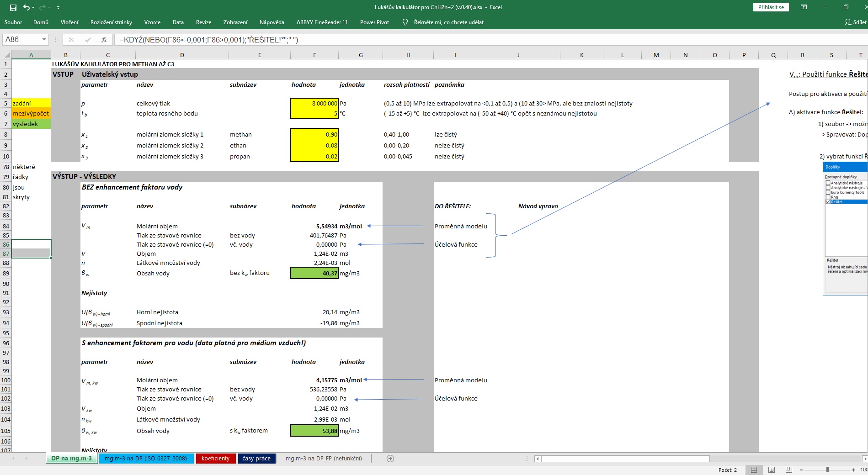The image size is (868, 475).
Task: Click next sheet navigation arrow
Action: point(26,458)
